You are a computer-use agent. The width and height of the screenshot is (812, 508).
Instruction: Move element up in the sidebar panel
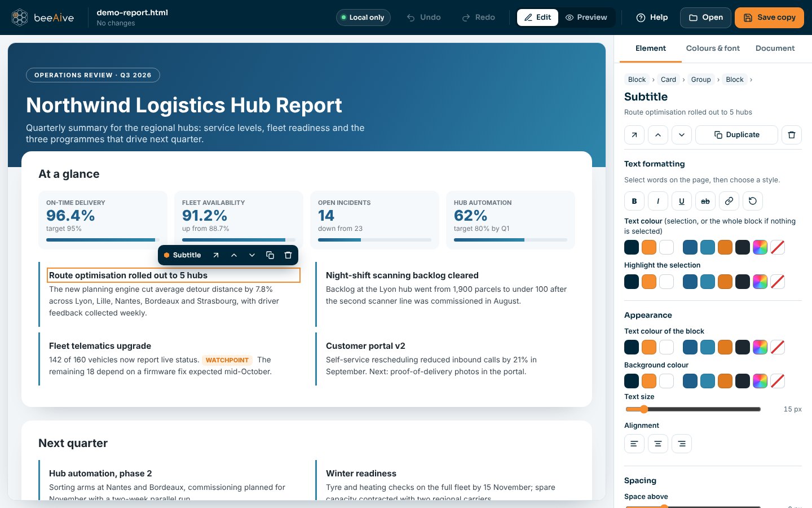point(658,135)
